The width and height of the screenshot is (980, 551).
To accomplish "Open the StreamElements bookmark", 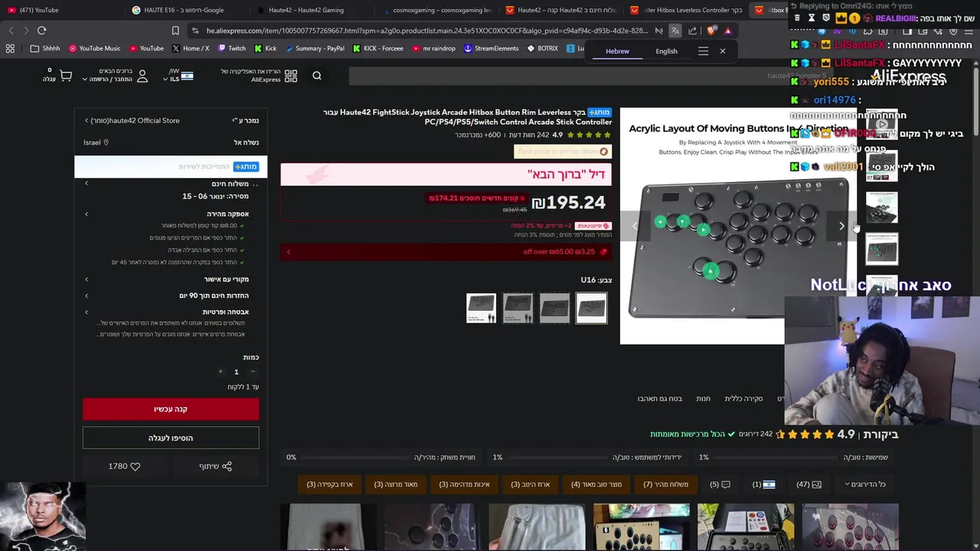I will click(x=491, y=48).
